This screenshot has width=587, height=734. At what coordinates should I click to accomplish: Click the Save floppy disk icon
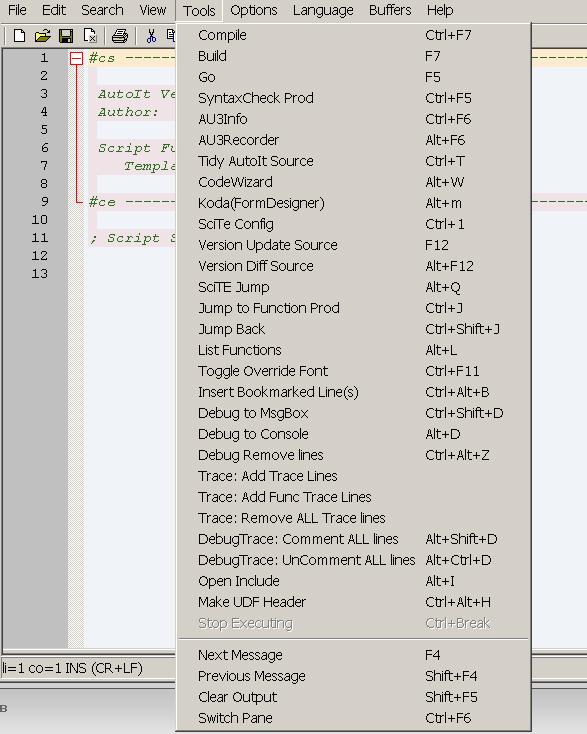(66, 36)
